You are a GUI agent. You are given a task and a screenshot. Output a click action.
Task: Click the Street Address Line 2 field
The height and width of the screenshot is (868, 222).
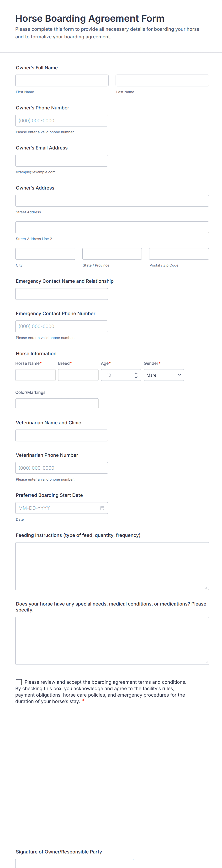point(112,227)
